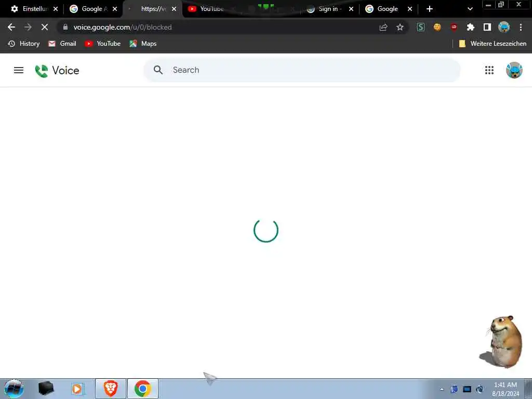Go back to the previous page
Image resolution: width=532 pixels, height=399 pixels.
point(11,27)
